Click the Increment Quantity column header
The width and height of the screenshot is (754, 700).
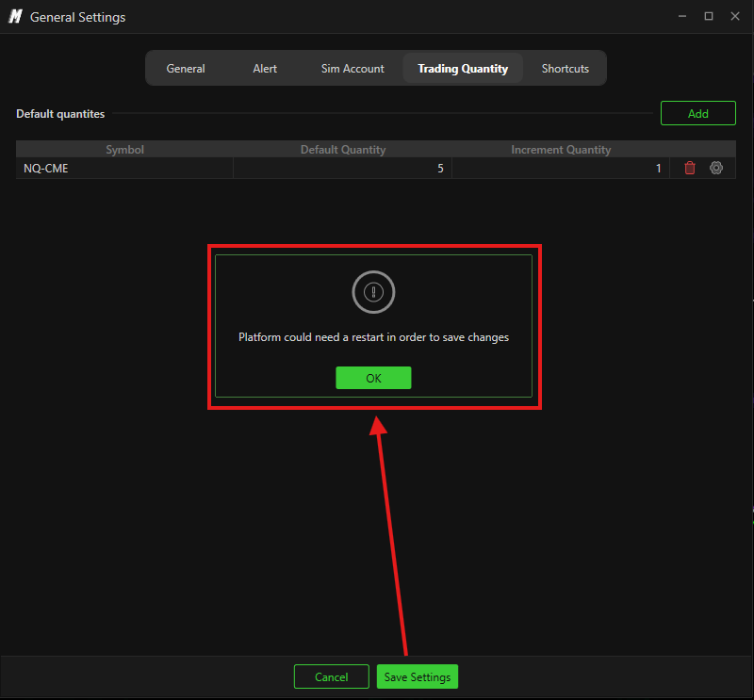point(561,150)
